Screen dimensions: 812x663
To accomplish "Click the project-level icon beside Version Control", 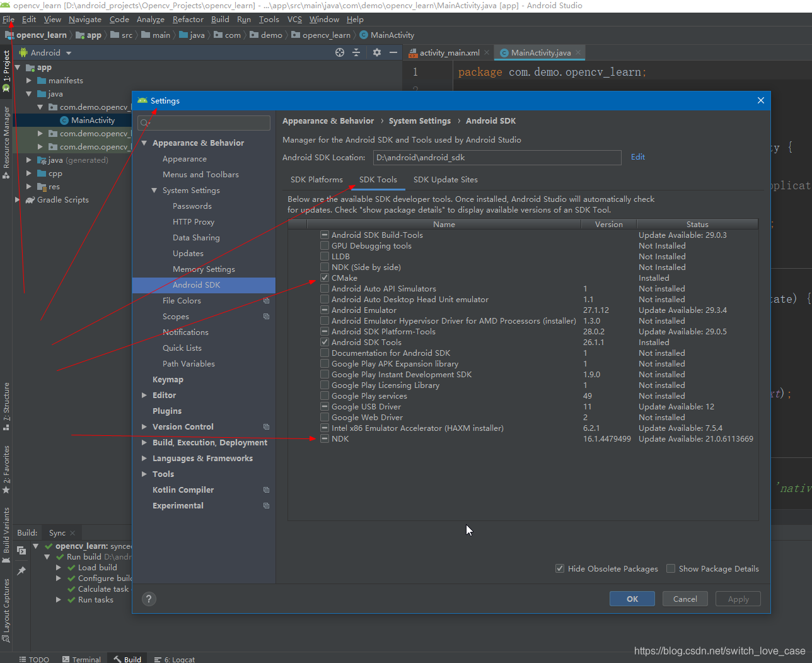I will click(266, 427).
